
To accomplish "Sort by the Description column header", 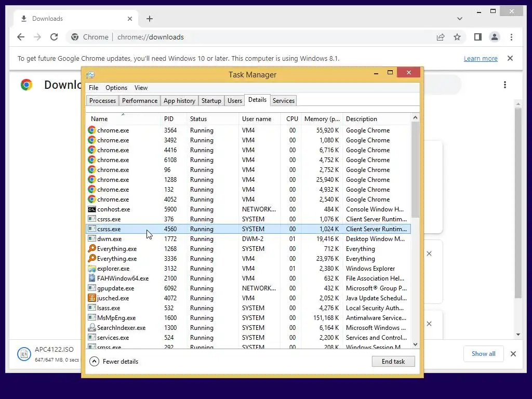I will point(377,119).
